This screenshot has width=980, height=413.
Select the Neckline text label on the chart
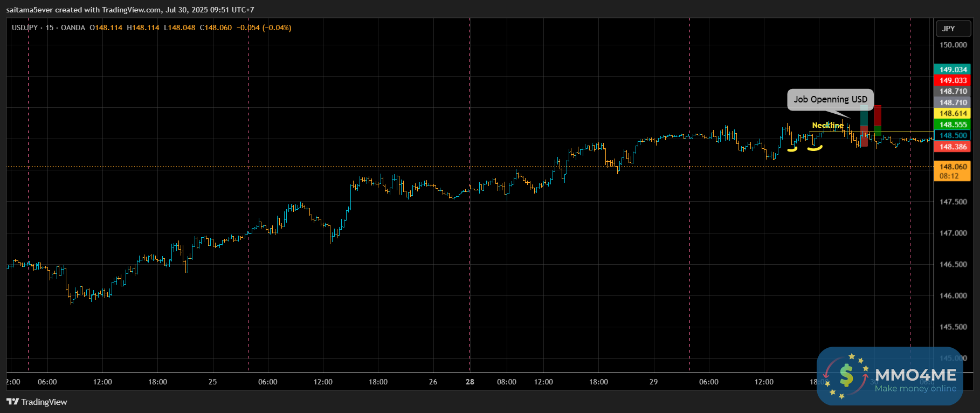point(827,125)
